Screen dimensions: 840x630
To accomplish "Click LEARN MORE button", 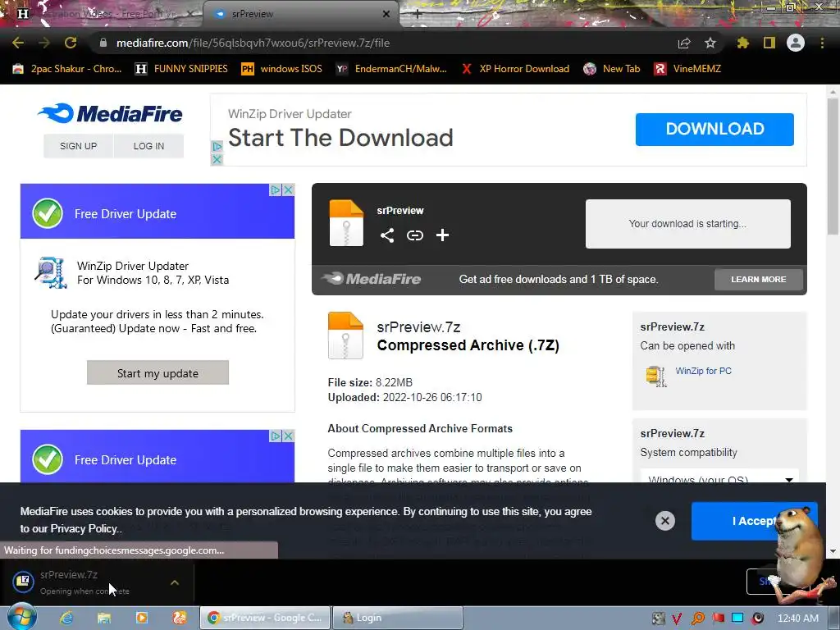I will click(x=759, y=279).
